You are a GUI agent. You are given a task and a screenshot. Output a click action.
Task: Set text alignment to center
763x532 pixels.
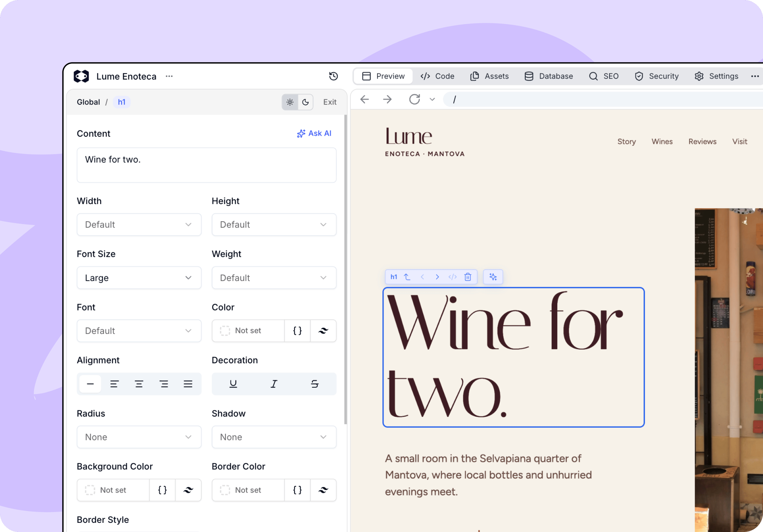click(139, 384)
